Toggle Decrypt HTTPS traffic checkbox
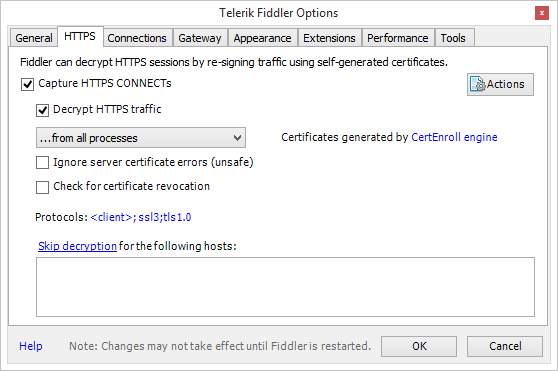Screen dimensions: 558x371 coord(42,110)
